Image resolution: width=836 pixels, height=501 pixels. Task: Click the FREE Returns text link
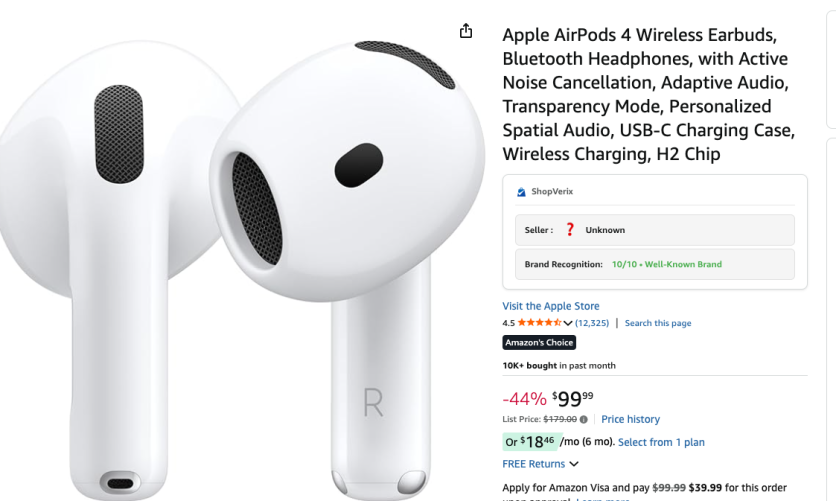(x=534, y=464)
